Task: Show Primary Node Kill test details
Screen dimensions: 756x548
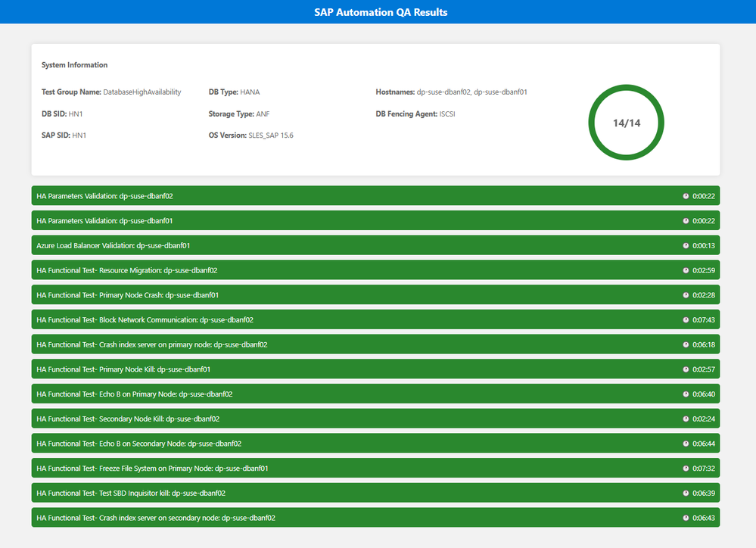Action: click(x=375, y=369)
